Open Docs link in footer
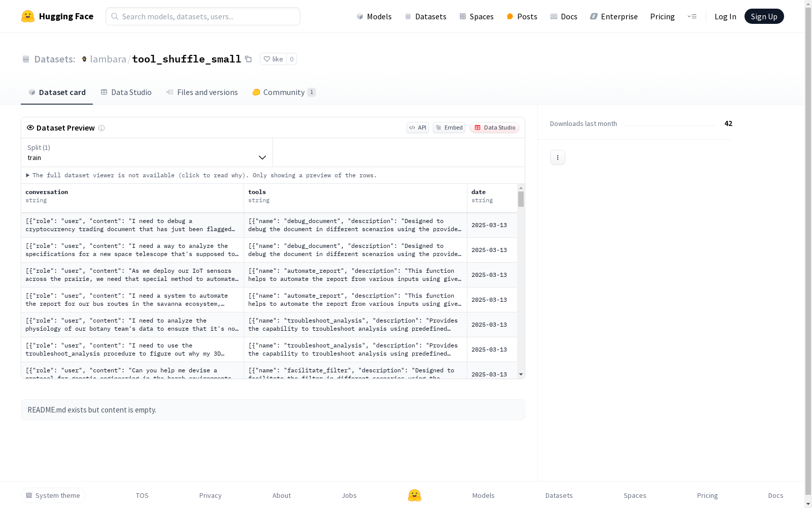Viewport: 812px width, 508px height. click(776, 495)
